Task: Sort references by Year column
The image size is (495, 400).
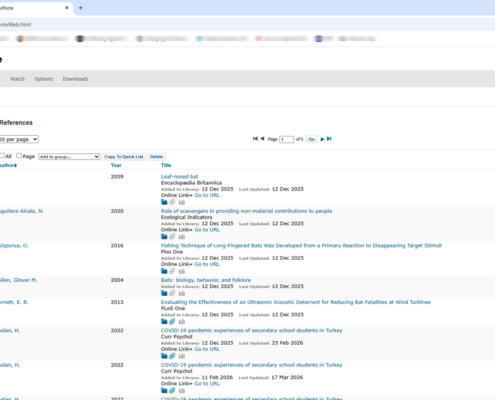Action: (x=116, y=165)
